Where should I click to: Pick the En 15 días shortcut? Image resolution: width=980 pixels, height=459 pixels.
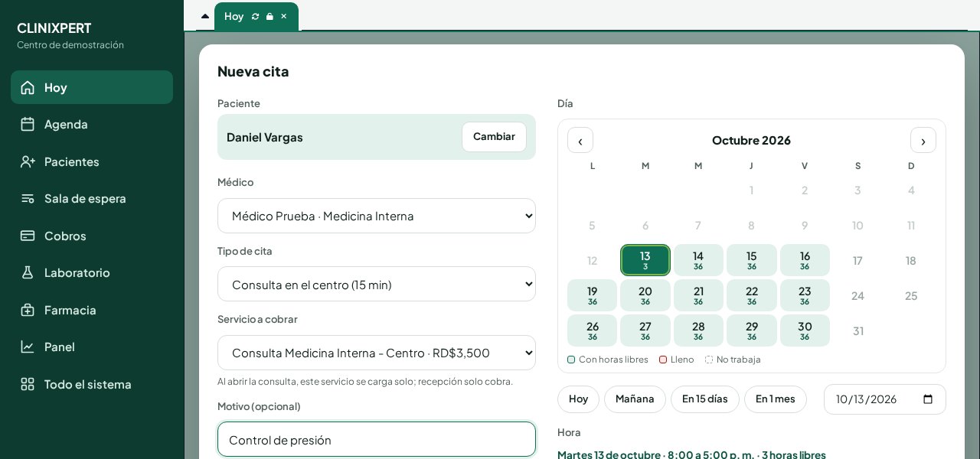pos(705,399)
